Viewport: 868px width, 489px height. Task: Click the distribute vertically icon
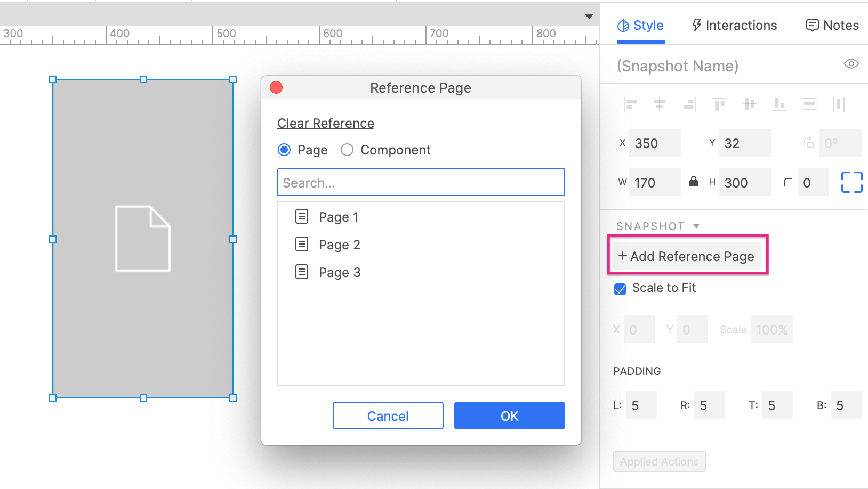point(809,104)
